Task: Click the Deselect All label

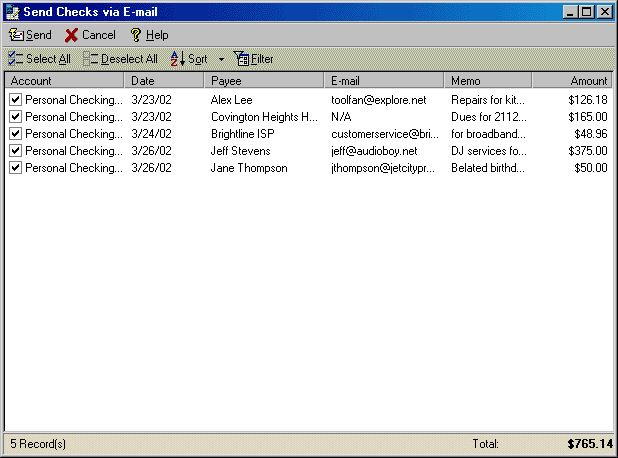Action: (129, 59)
